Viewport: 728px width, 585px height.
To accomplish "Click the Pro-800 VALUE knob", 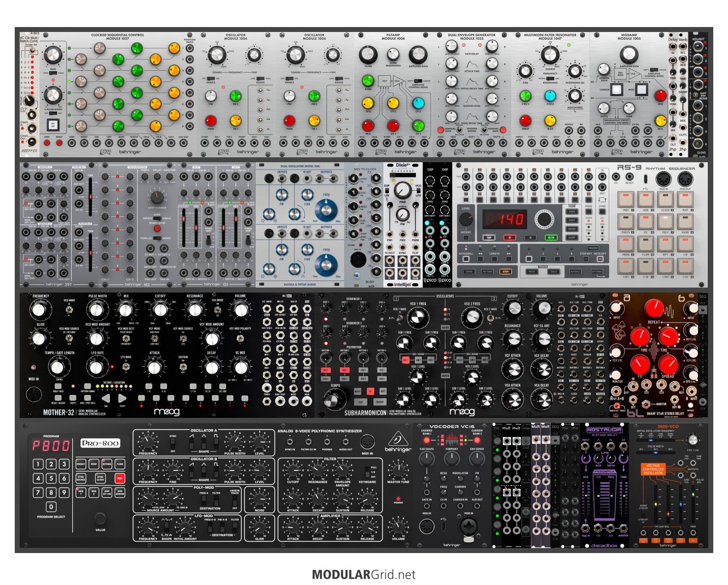I will coord(100,519).
